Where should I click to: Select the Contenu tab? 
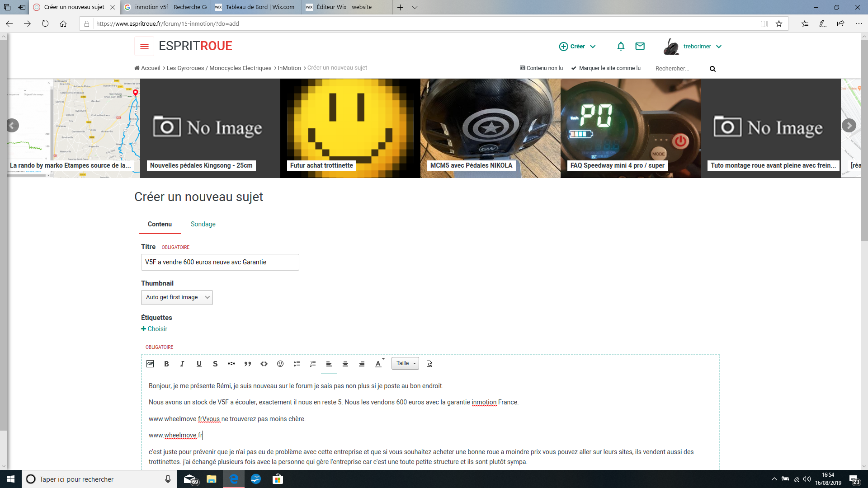pos(160,224)
